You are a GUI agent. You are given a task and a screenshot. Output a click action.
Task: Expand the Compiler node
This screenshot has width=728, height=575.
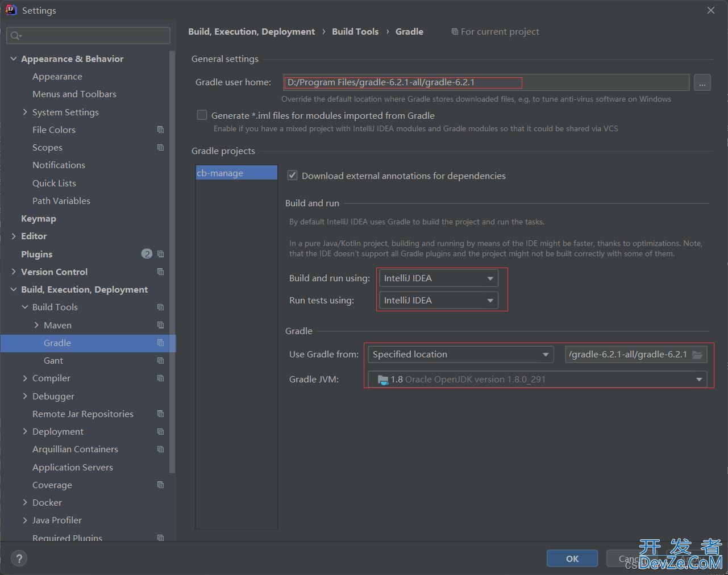[25, 378]
